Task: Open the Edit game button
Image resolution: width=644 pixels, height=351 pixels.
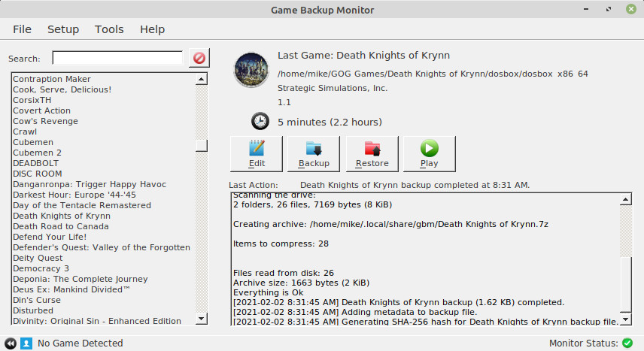Action: (257, 154)
